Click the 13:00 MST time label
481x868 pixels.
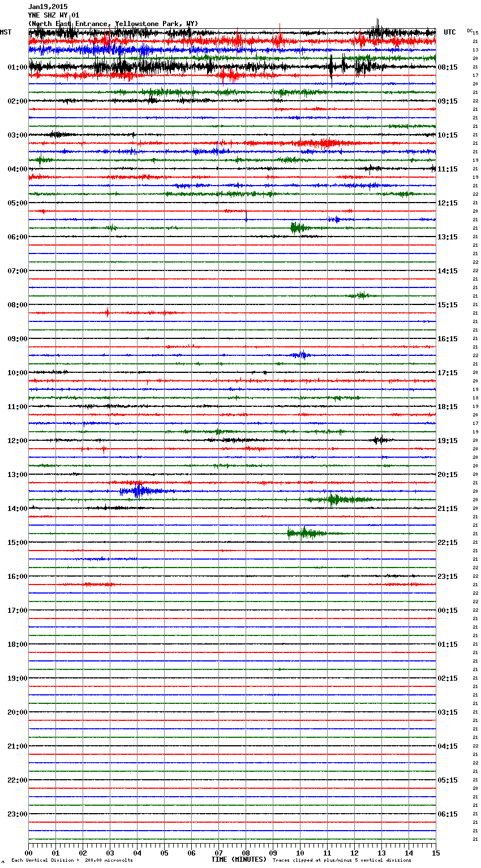point(18,475)
